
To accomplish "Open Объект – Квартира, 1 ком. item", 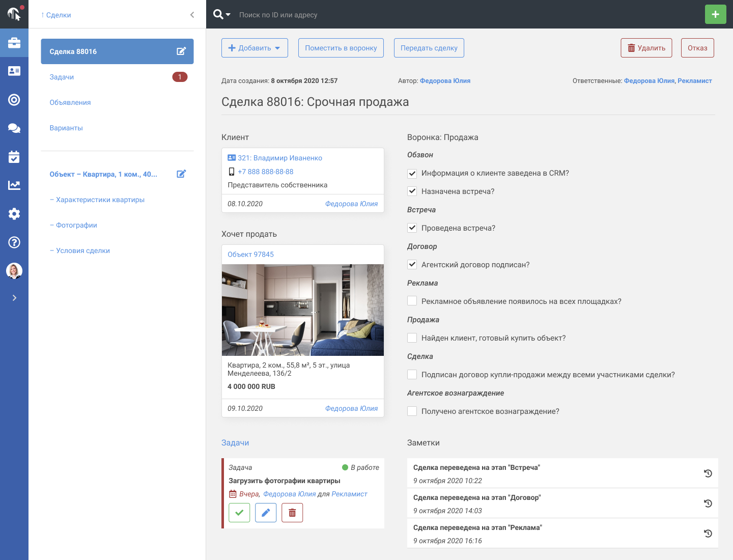I will (103, 174).
